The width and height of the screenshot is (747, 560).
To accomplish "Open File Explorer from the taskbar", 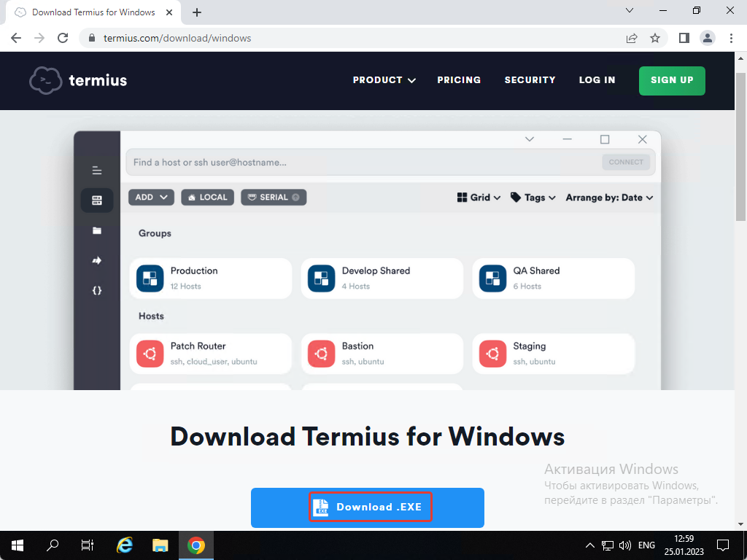I will coord(160,545).
